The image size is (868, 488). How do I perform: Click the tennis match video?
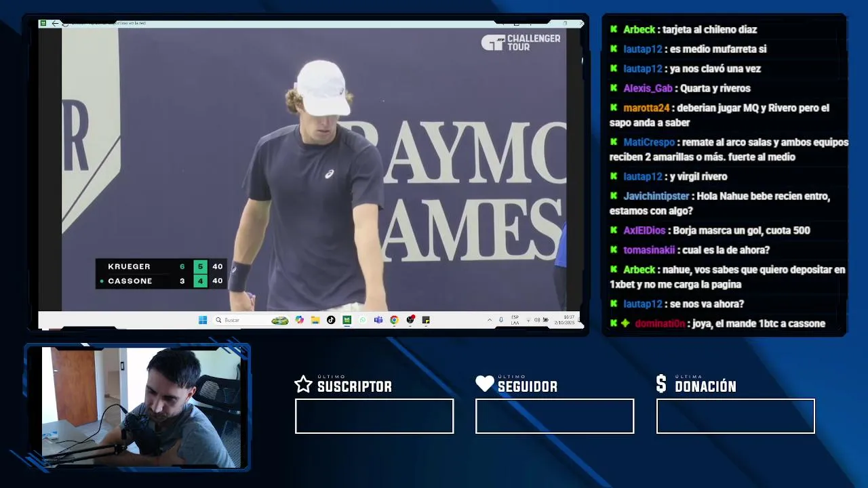point(314,168)
